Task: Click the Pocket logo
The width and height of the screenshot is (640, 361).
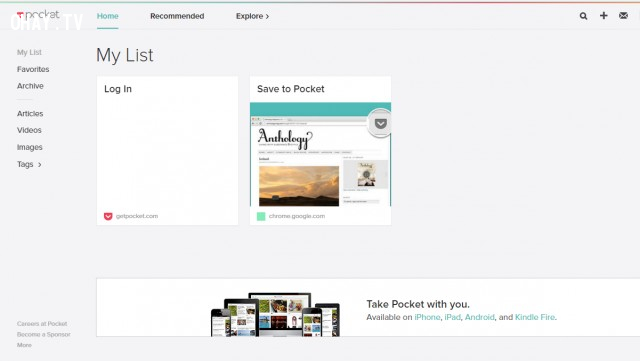Action: tap(38, 16)
